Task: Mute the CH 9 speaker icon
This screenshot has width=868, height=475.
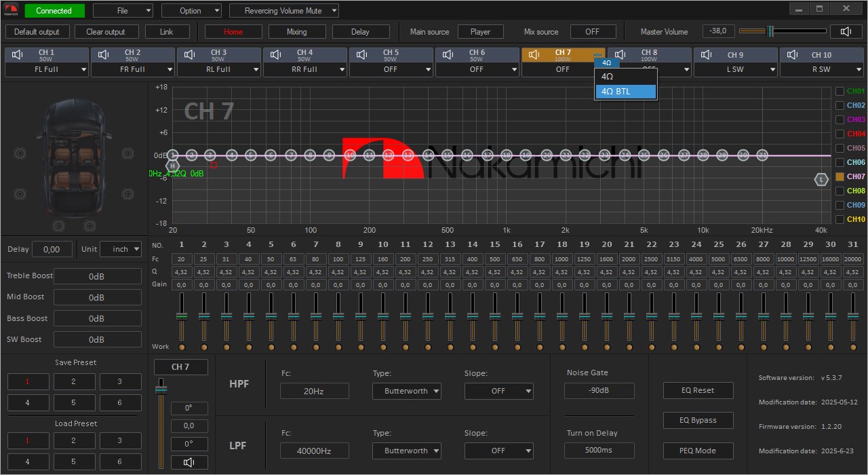Action: 707,55
